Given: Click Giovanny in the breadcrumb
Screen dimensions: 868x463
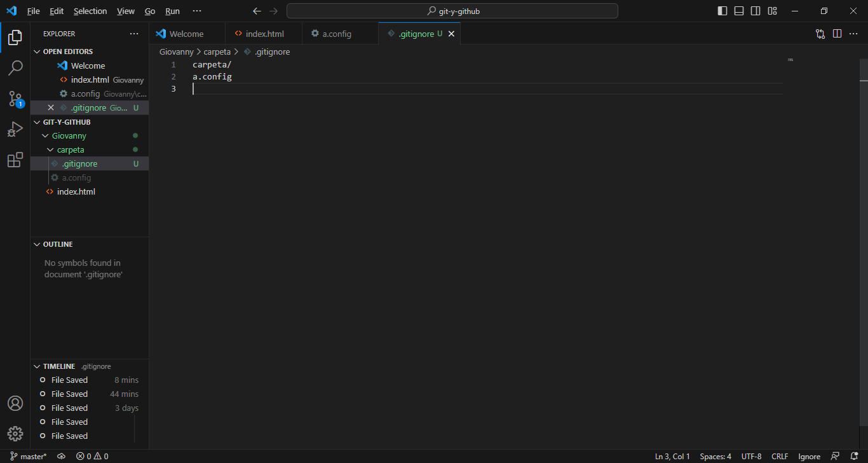Looking at the screenshot, I should pos(176,52).
